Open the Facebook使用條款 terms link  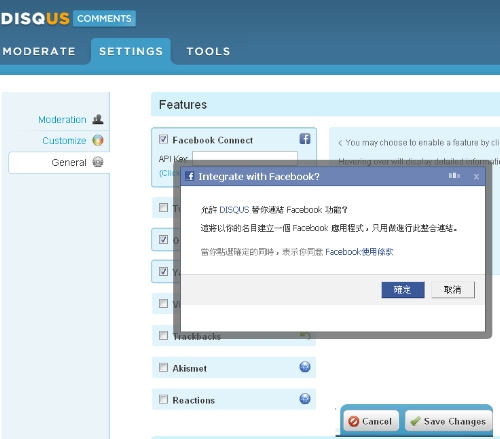point(359,252)
